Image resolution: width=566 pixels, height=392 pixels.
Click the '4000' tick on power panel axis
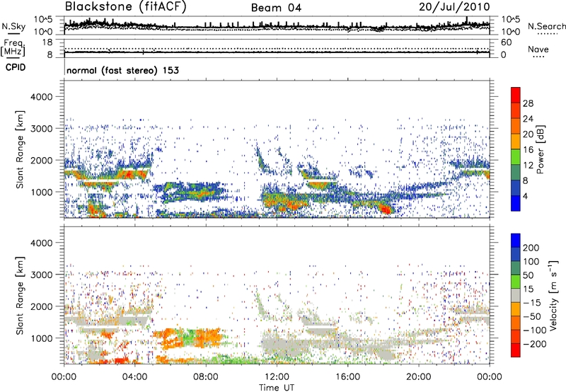coord(41,97)
